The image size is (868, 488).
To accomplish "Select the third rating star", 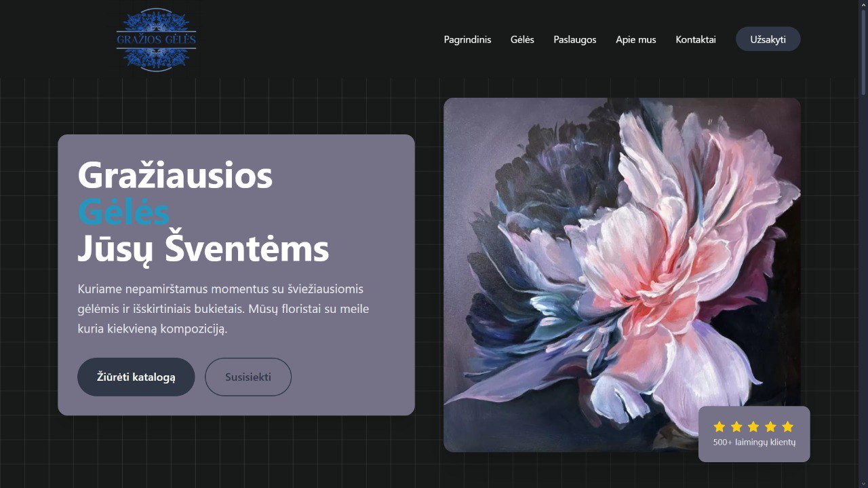I will pos(753,427).
